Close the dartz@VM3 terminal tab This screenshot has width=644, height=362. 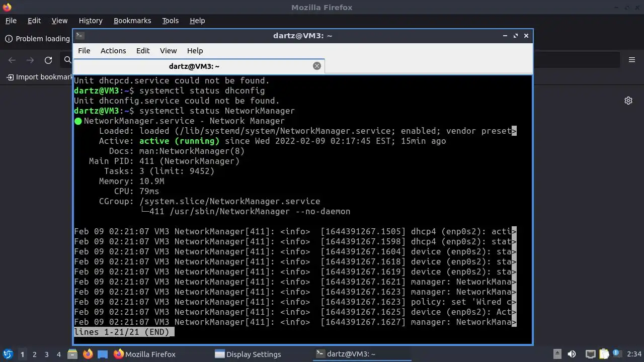(317, 66)
